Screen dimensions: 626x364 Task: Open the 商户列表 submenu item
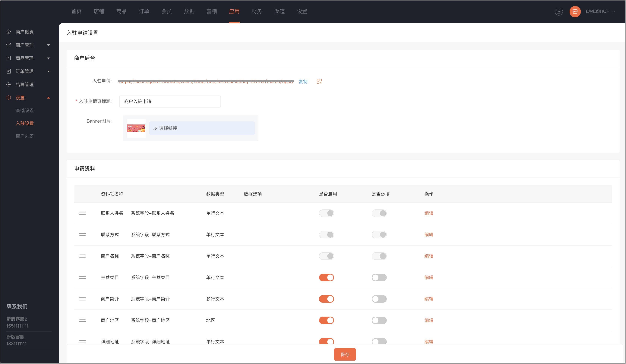[25, 136]
